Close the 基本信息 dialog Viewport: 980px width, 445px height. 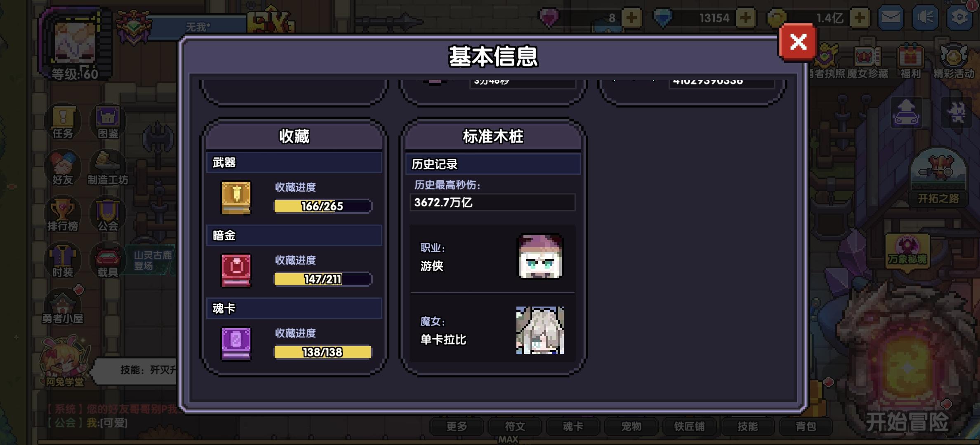[798, 42]
